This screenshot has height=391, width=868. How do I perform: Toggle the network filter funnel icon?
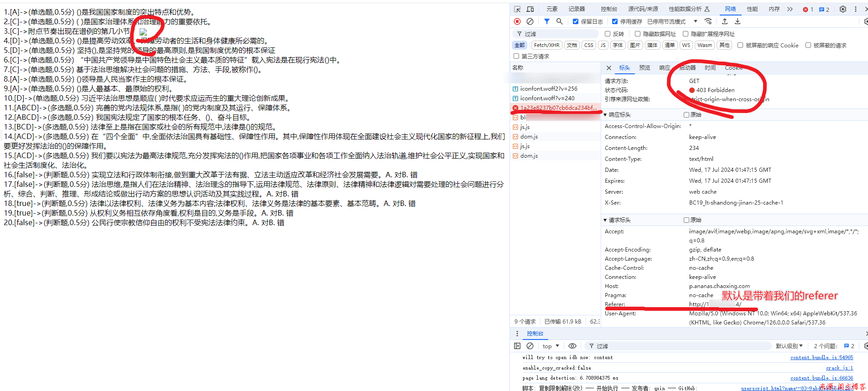pos(547,21)
